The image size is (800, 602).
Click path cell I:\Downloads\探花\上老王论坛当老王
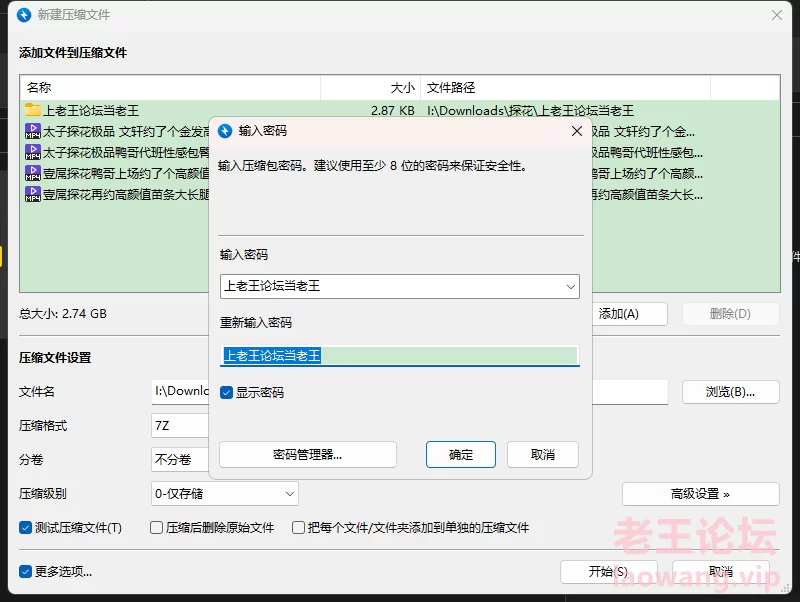tap(531, 111)
